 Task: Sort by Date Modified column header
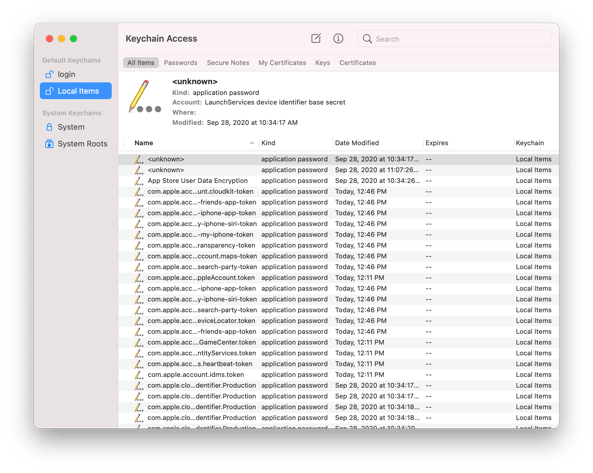(x=357, y=143)
